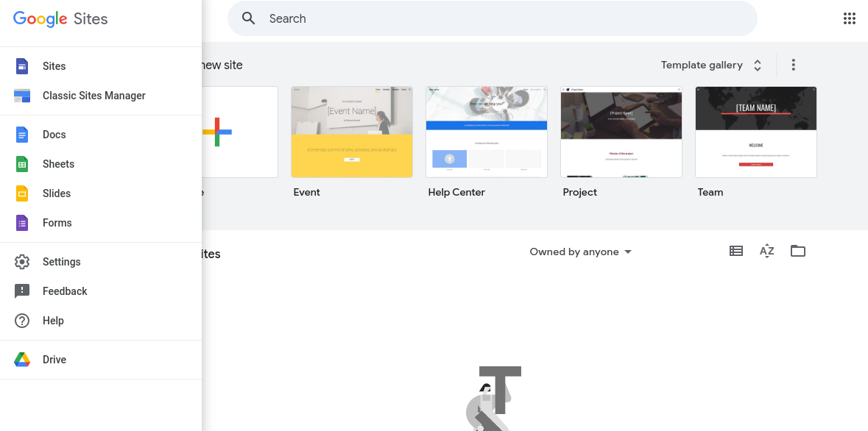The width and height of the screenshot is (868, 431).
Task: Open Classic Sites Manager icon
Action: (x=22, y=96)
